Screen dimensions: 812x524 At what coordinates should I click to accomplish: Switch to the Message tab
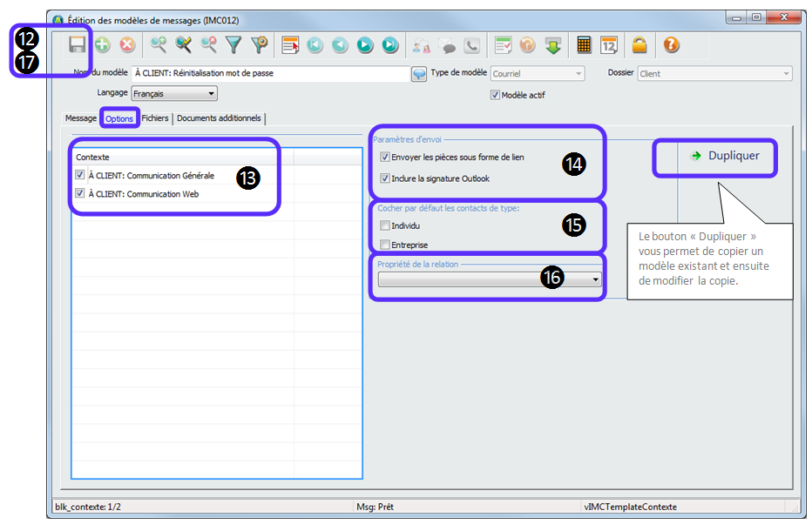(81, 118)
